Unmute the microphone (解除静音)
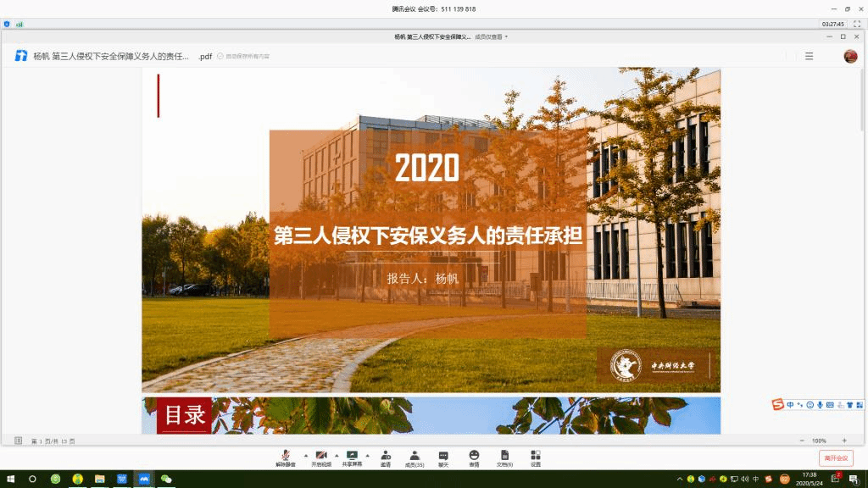 (286, 457)
